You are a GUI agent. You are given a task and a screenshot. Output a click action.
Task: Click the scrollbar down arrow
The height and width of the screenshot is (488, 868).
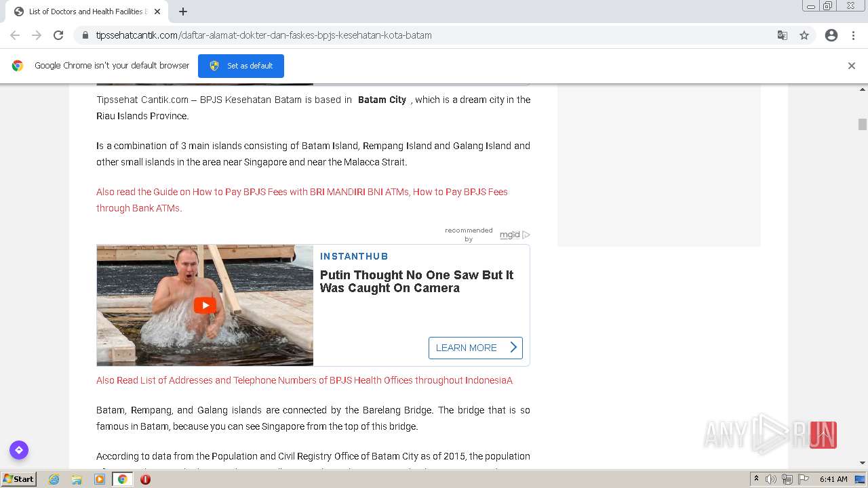pyautogui.click(x=863, y=463)
